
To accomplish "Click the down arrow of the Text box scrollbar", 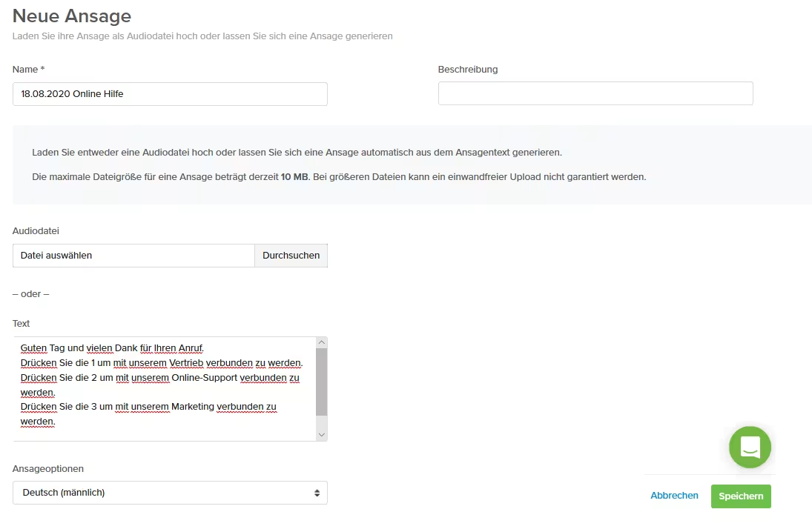I will click(x=321, y=435).
